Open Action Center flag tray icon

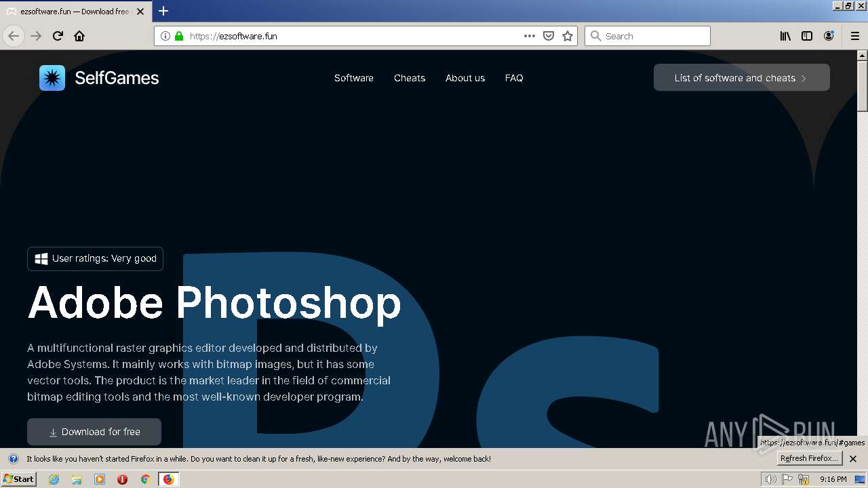click(787, 479)
